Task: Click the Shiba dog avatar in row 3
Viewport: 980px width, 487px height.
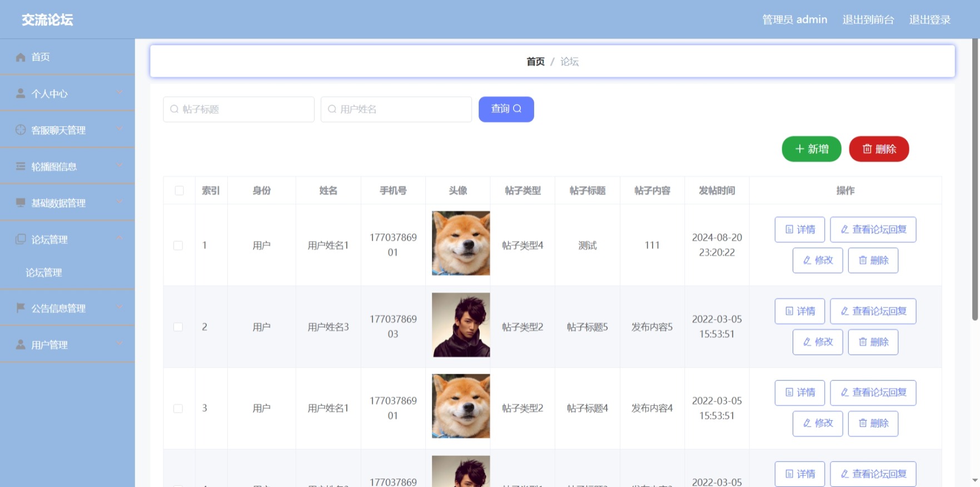Action: (x=461, y=406)
